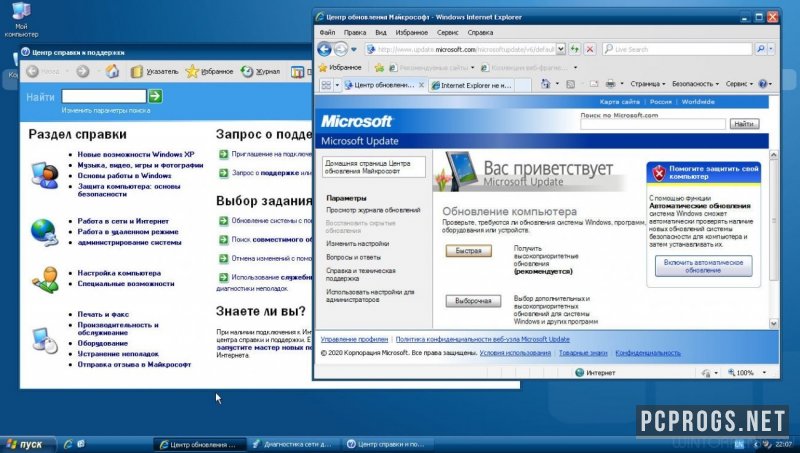Screen dimensions: 800x453
Task: Click Add to Favorites star-arrow icon
Action: tap(379, 67)
